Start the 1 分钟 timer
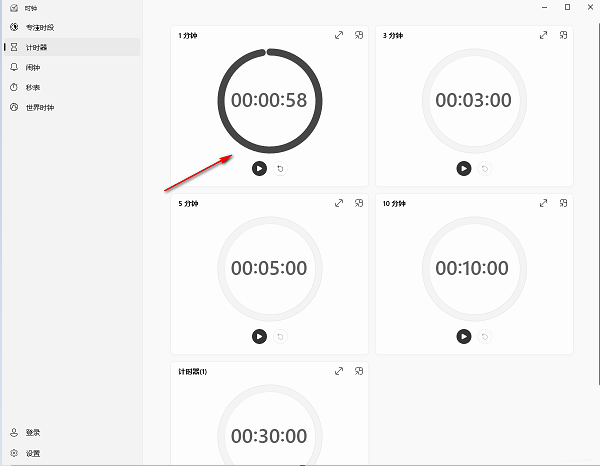The width and height of the screenshot is (600, 466). click(x=259, y=168)
